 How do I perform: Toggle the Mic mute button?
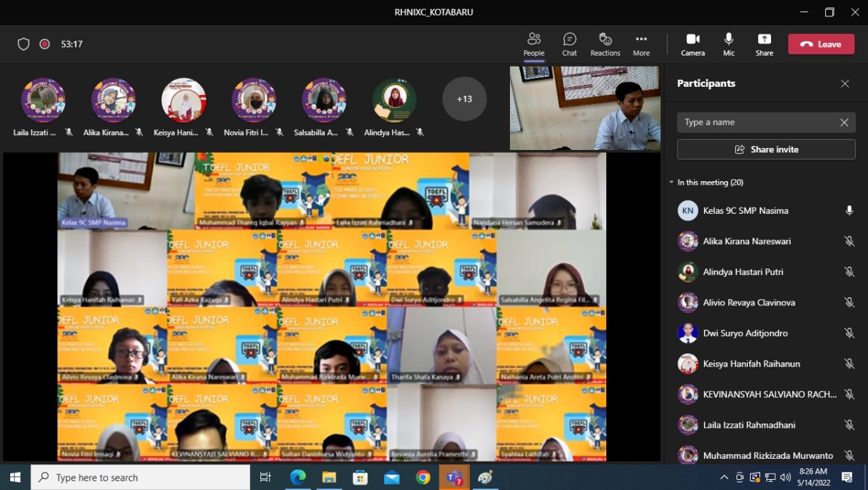(729, 44)
